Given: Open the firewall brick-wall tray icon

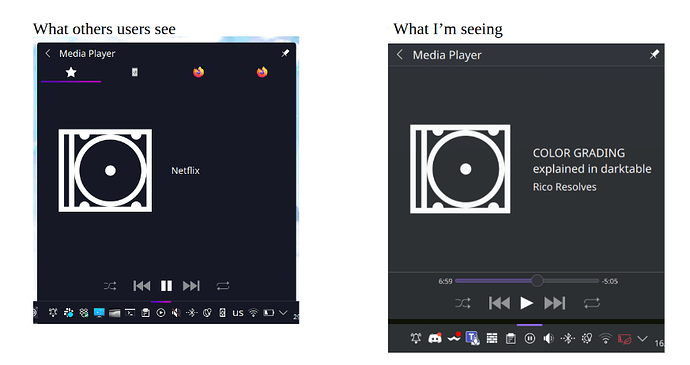Looking at the screenshot, I should coord(492,338).
